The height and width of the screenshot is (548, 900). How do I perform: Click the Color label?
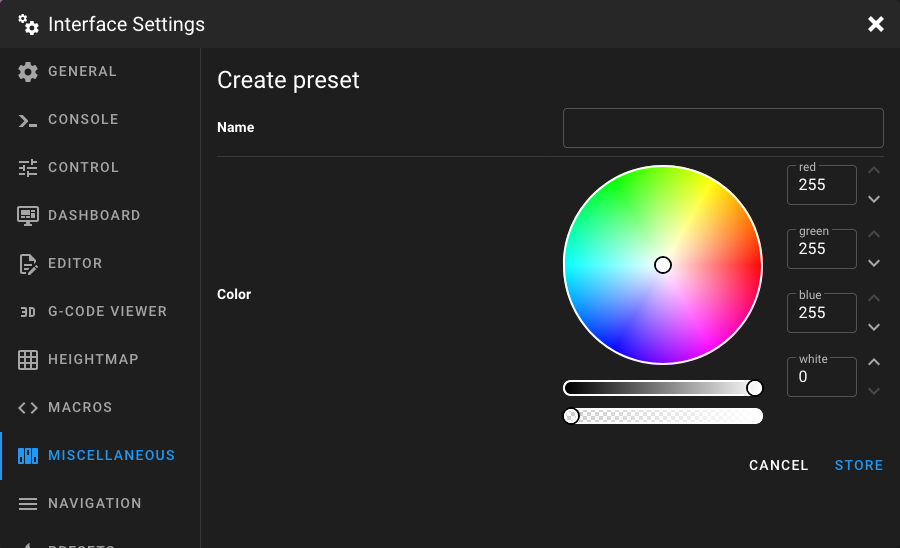pyautogui.click(x=234, y=294)
